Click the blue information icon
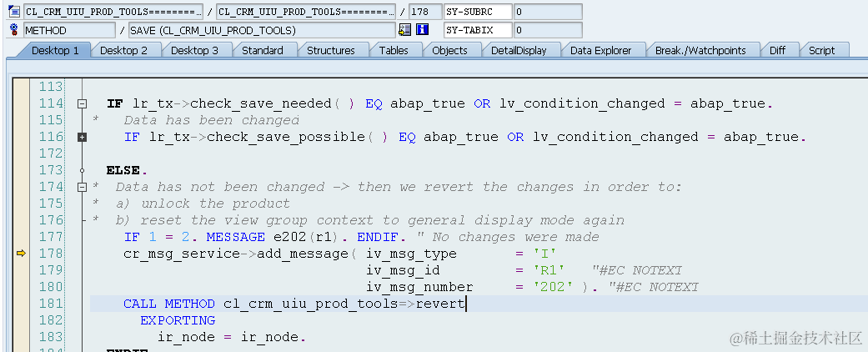Image resolution: width=868 pixels, height=352 pixels. [x=423, y=30]
